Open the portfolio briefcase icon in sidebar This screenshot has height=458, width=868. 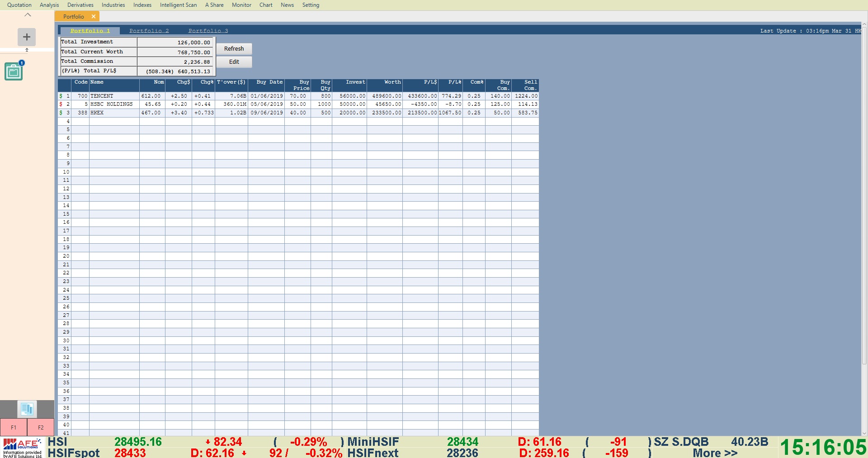tap(14, 71)
